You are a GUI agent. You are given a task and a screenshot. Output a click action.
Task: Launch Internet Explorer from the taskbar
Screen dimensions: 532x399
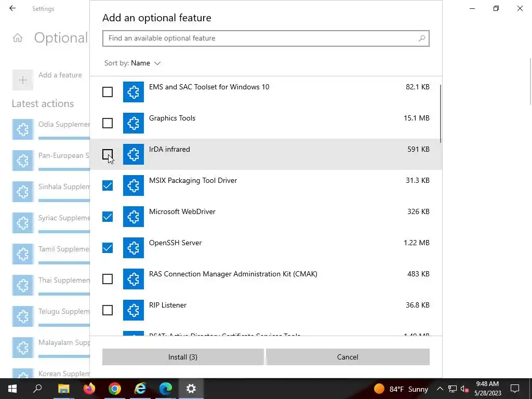pyautogui.click(x=140, y=389)
